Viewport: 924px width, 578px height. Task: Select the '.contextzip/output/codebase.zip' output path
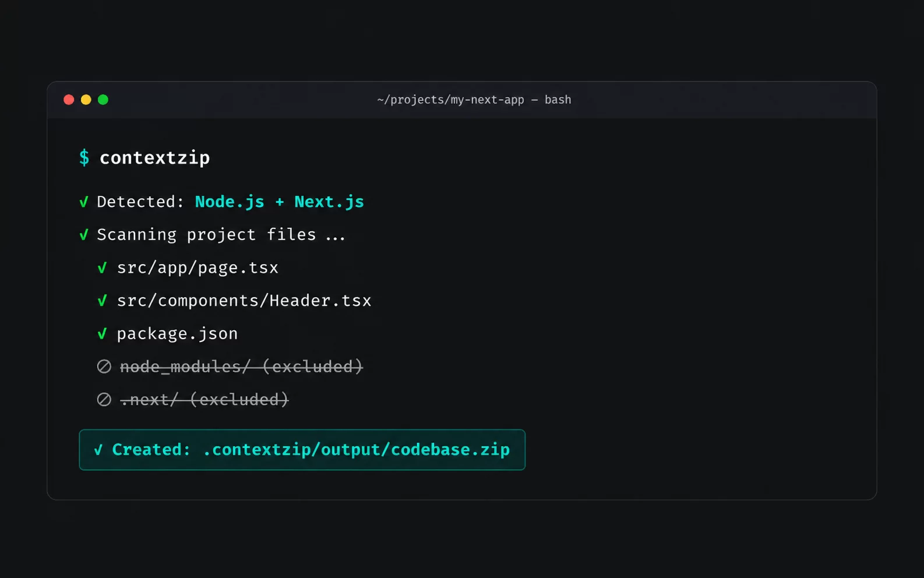tap(357, 450)
